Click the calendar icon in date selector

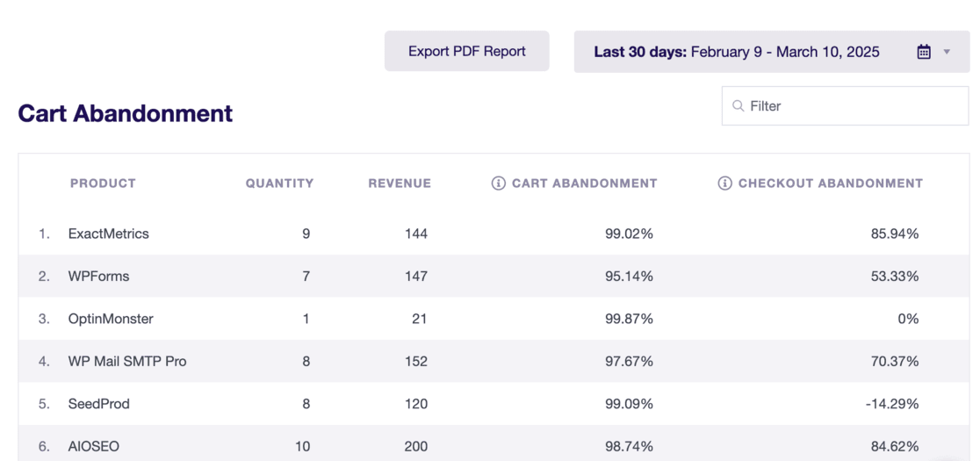click(x=924, y=52)
